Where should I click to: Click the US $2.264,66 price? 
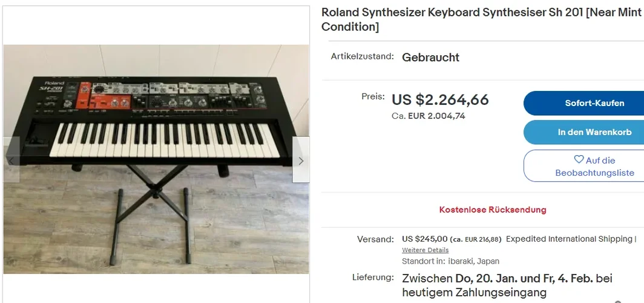440,100
